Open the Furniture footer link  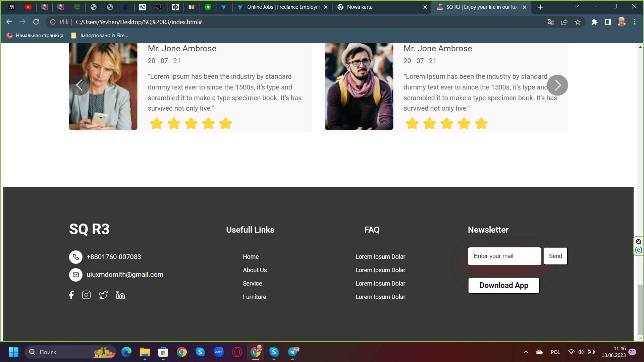coord(255,297)
